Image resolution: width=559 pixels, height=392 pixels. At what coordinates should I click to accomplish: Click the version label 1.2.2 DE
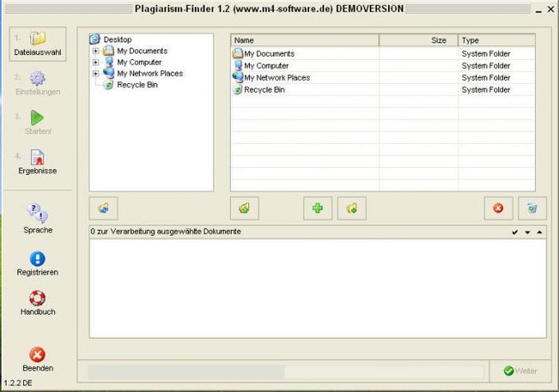[18, 383]
